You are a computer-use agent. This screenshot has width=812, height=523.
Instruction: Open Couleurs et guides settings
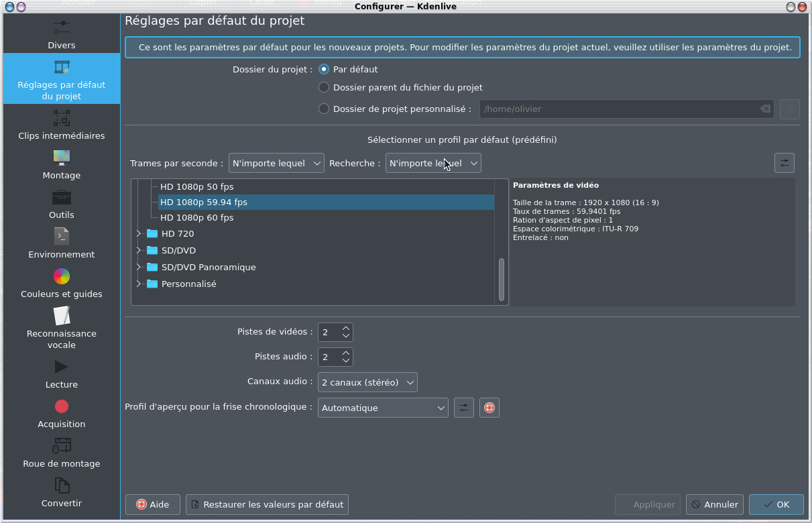pos(62,284)
